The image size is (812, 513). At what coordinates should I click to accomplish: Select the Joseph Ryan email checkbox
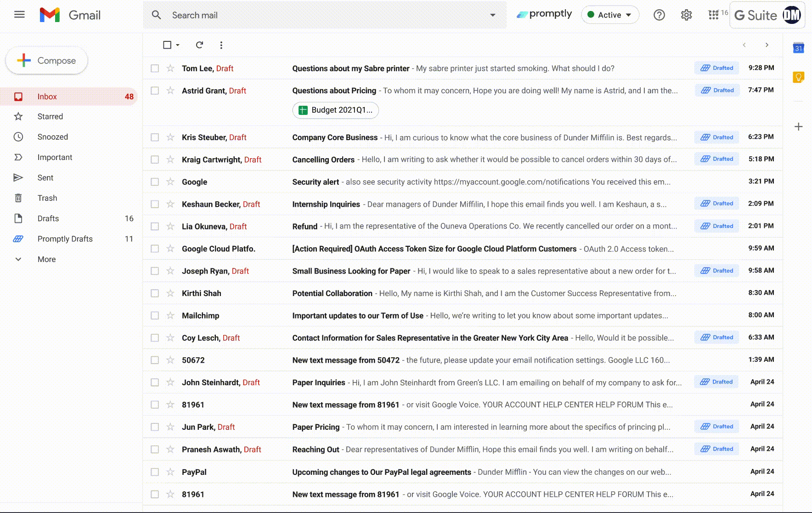155,271
